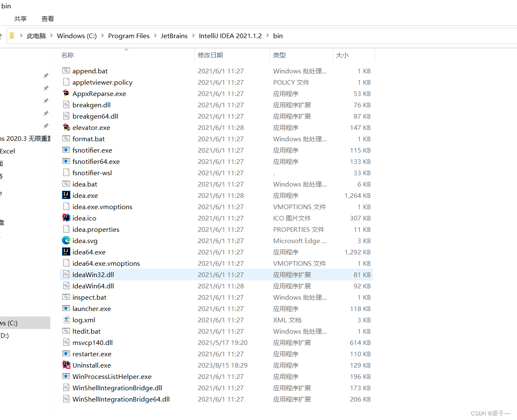This screenshot has width=517, height=420.
Task: Click the idea.ico file icon
Action: [66, 218]
